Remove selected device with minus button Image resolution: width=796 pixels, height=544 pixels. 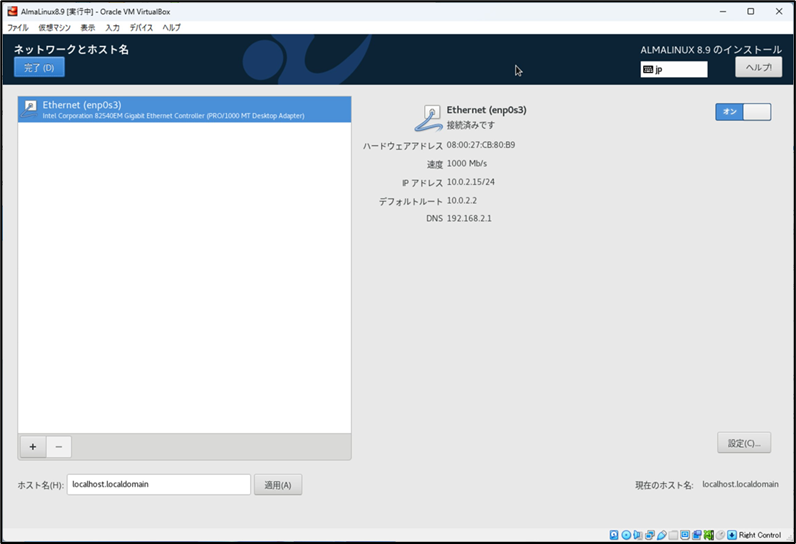[x=59, y=447]
